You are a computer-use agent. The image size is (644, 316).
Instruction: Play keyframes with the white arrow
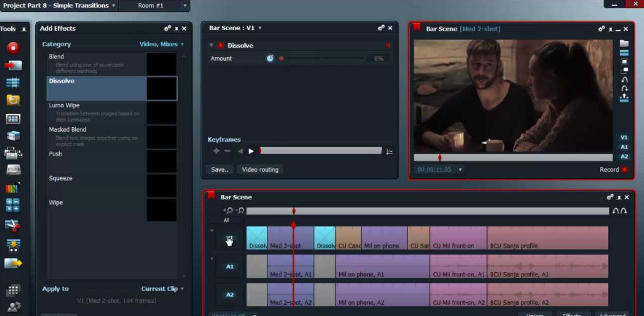[x=251, y=151]
